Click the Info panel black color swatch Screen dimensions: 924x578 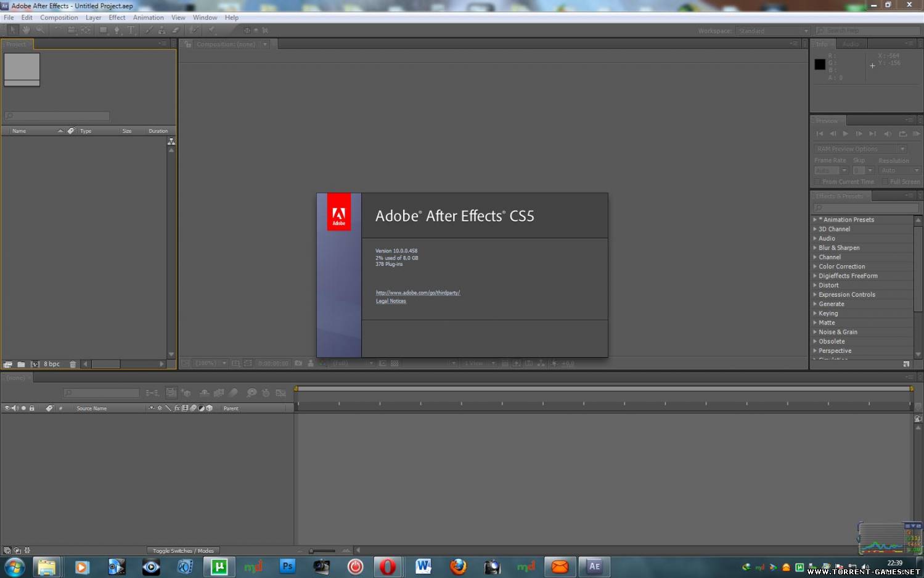820,64
